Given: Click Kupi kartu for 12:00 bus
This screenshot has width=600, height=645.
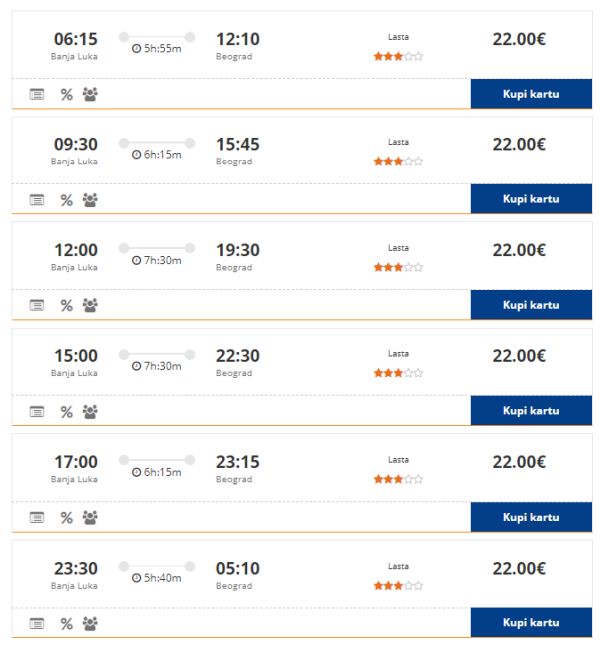Looking at the screenshot, I should (531, 305).
